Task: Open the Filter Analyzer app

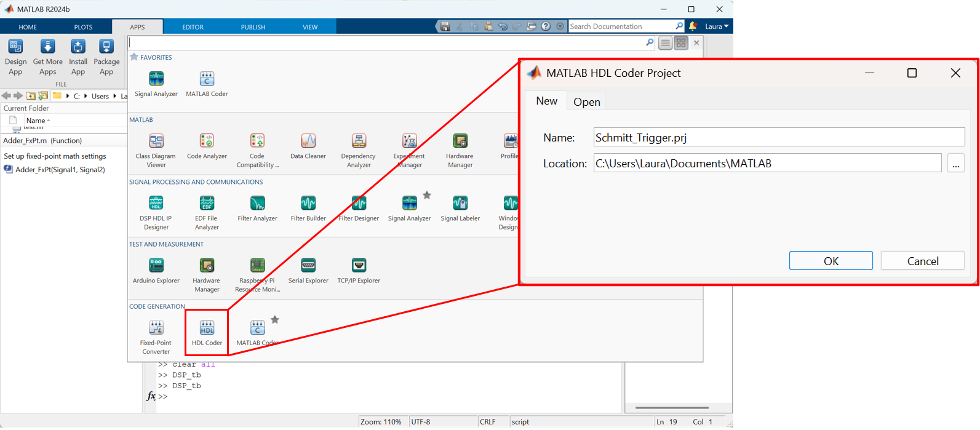Action: pyautogui.click(x=257, y=209)
